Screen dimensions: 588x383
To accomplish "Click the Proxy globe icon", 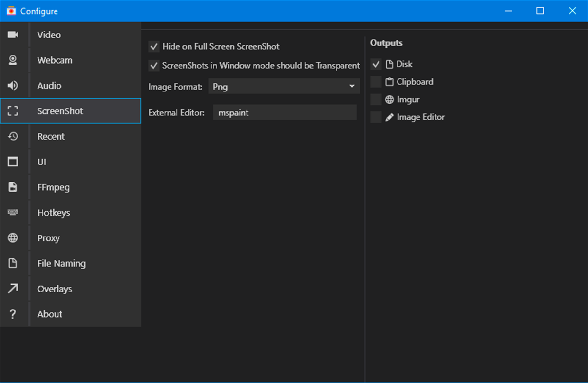I will 13,238.
